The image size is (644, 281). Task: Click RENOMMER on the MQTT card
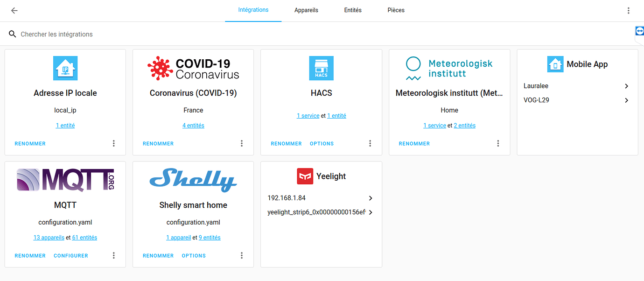pyautogui.click(x=30, y=256)
